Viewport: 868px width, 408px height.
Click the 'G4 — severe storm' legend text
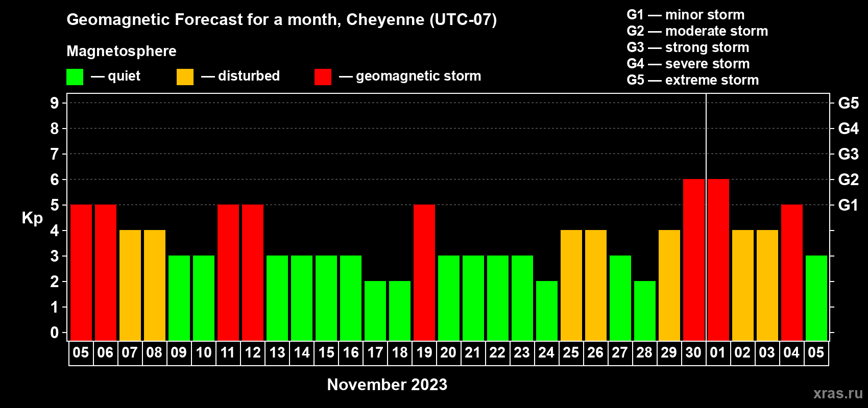click(x=688, y=64)
